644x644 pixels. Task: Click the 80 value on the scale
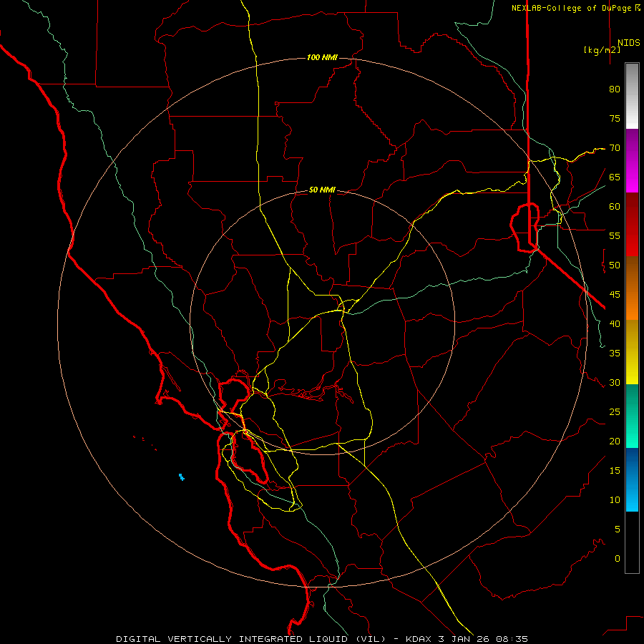click(615, 89)
